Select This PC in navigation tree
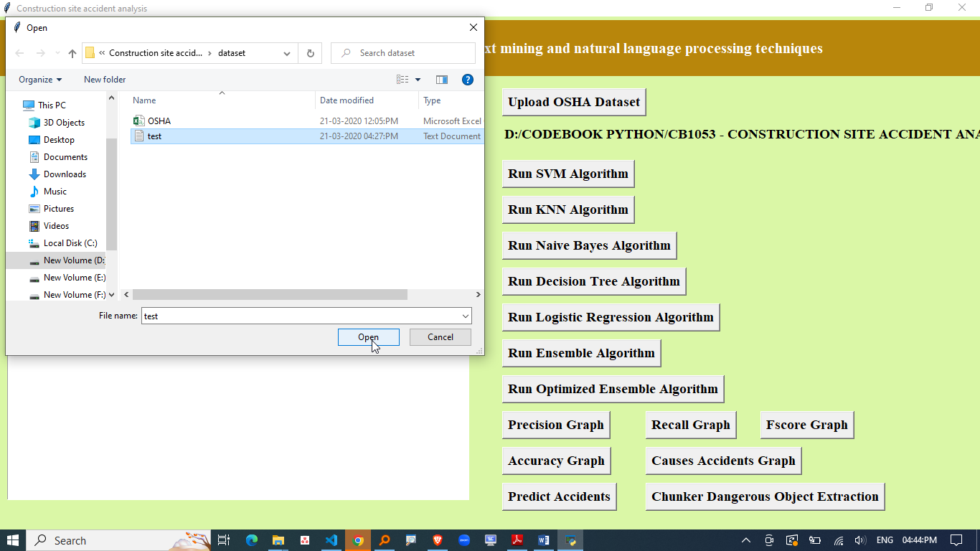 [x=52, y=105]
